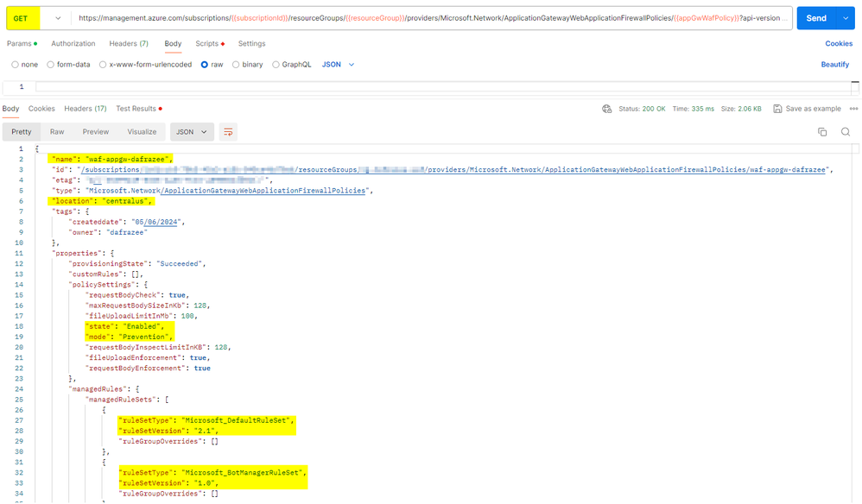Viewport: 862px width, 504px height.
Task: Copy the response body with copy icon
Action: click(x=822, y=132)
